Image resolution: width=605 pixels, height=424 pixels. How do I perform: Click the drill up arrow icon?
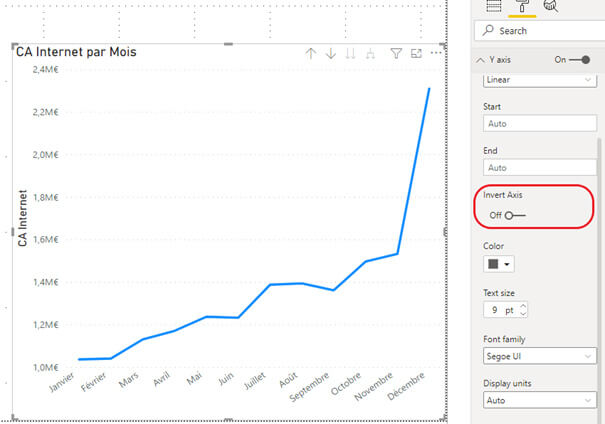(311, 54)
